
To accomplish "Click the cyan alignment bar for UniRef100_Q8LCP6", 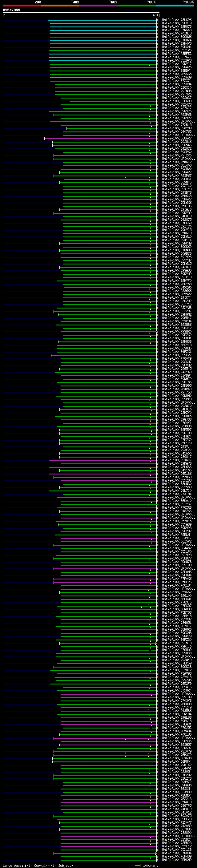I will coord(103,20).
